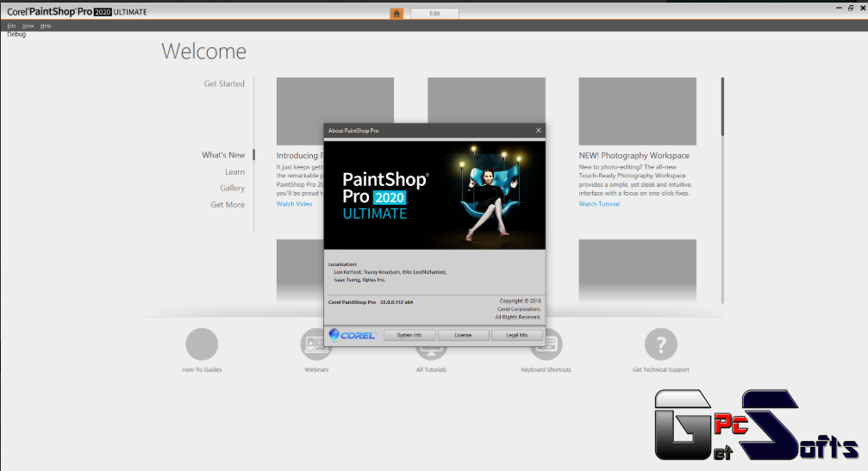Image resolution: width=868 pixels, height=471 pixels.
Task: Select Get More in the Welcome sidebar
Action: [x=228, y=205]
